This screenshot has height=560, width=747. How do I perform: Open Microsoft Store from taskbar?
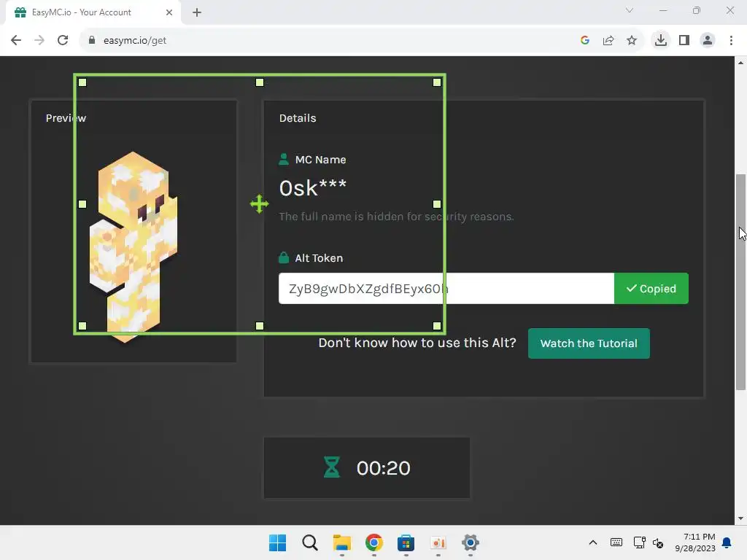[406, 542]
